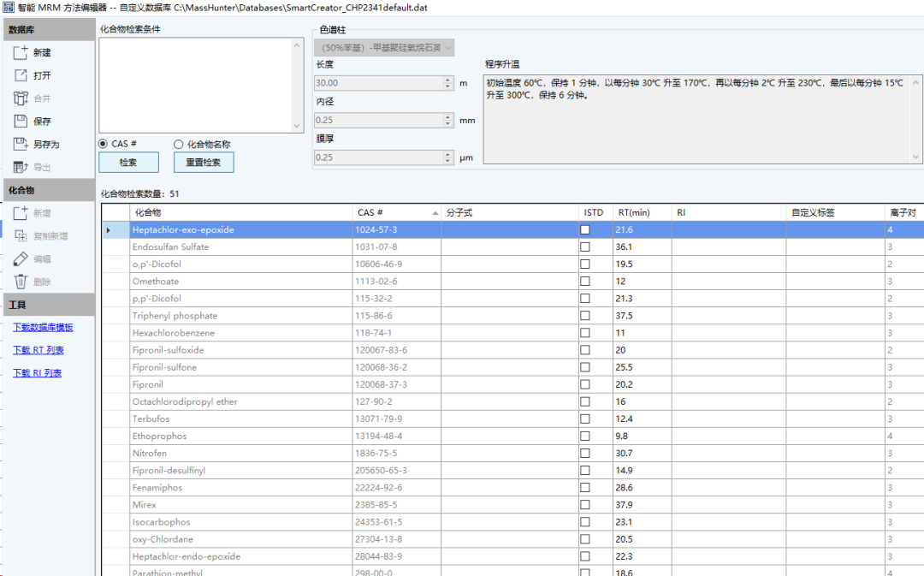
Task: Click the 删除 trash icon
Action: coord(21,282)
